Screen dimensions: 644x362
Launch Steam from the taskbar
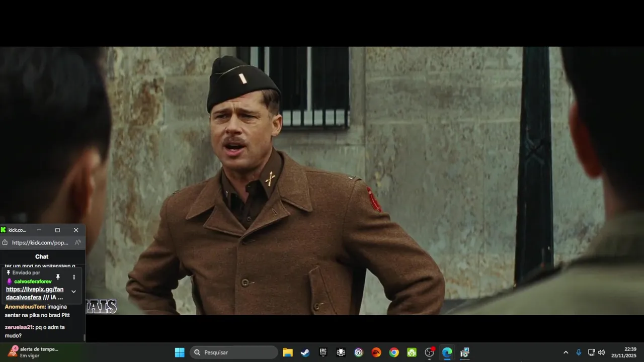point(305,352)
